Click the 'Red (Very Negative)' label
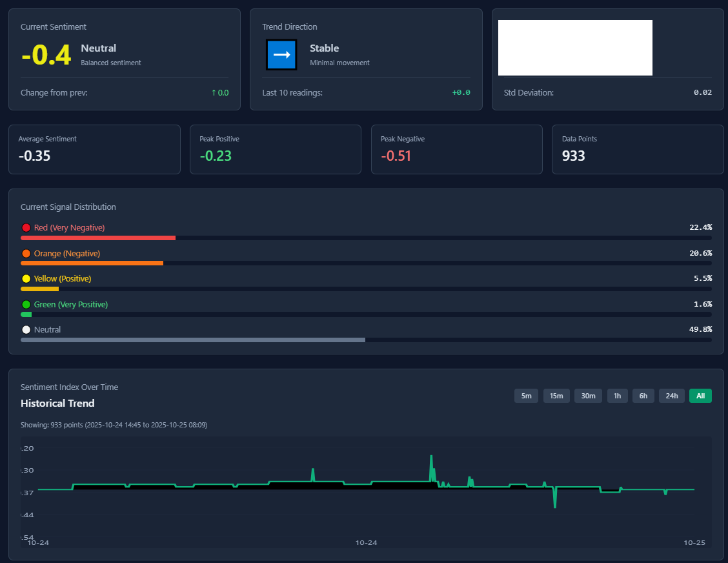This screenshot has height=563, width=728. (69, 228)
